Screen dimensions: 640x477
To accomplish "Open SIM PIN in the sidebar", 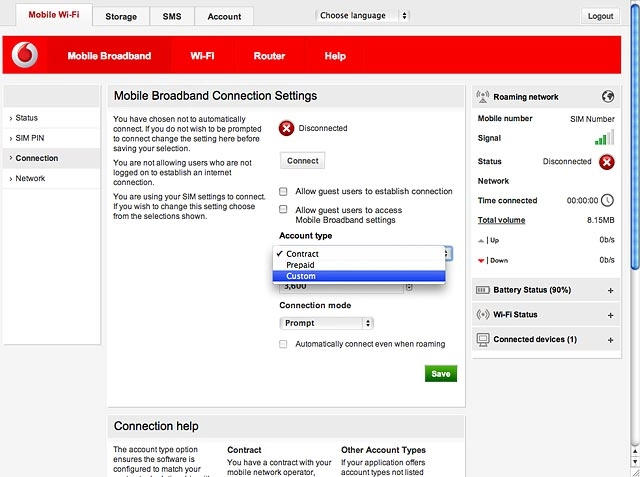I will 51,138.
